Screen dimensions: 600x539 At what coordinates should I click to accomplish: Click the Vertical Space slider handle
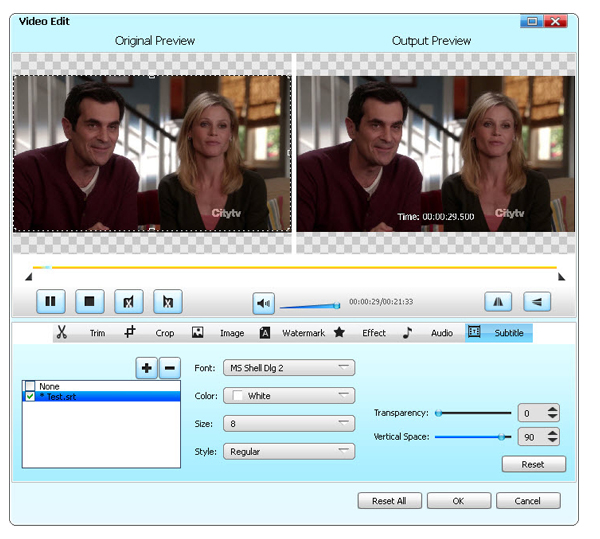[x=501, y=437]
